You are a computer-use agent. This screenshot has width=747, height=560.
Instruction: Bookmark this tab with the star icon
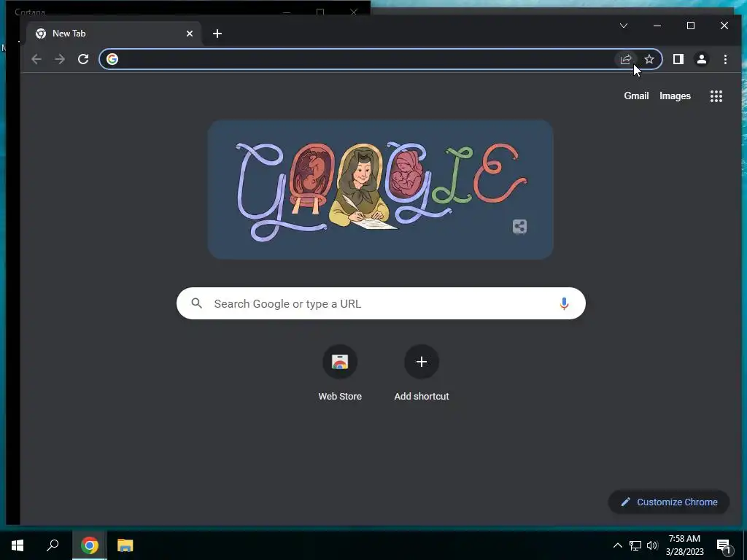coord(649,59)
